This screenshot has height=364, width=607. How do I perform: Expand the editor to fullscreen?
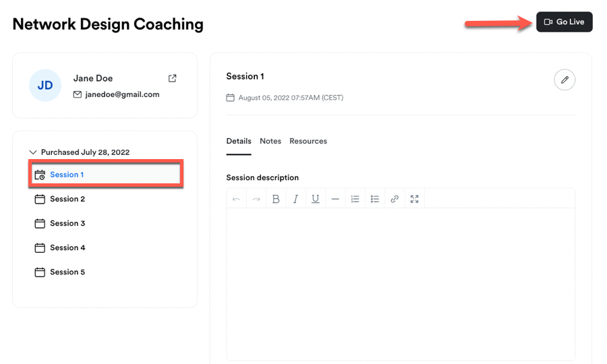pos(414,199)
